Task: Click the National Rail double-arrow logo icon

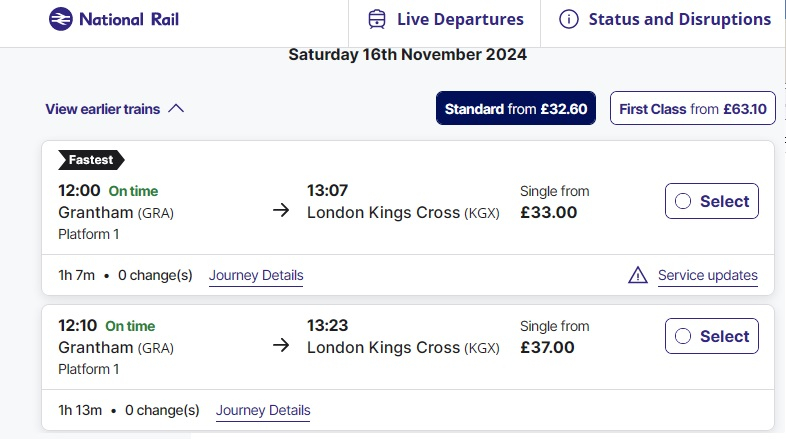Action: pyautogui.click(x=61, y=19)
